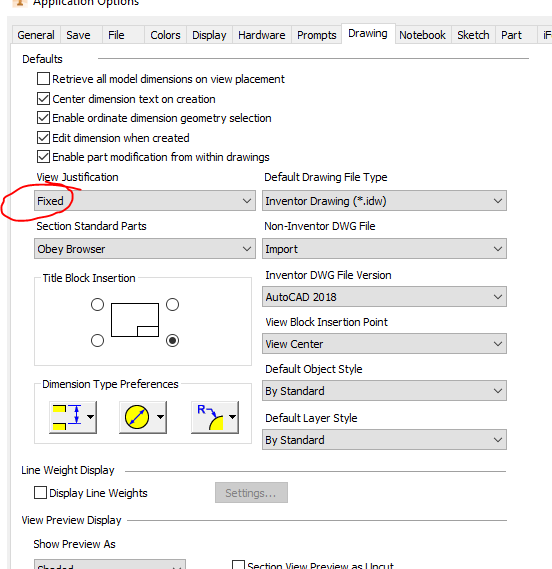The width and height of the screenshot is (552, 569).
Task: Open the radius dimension type preference button
Action: (x=215, y=417)
